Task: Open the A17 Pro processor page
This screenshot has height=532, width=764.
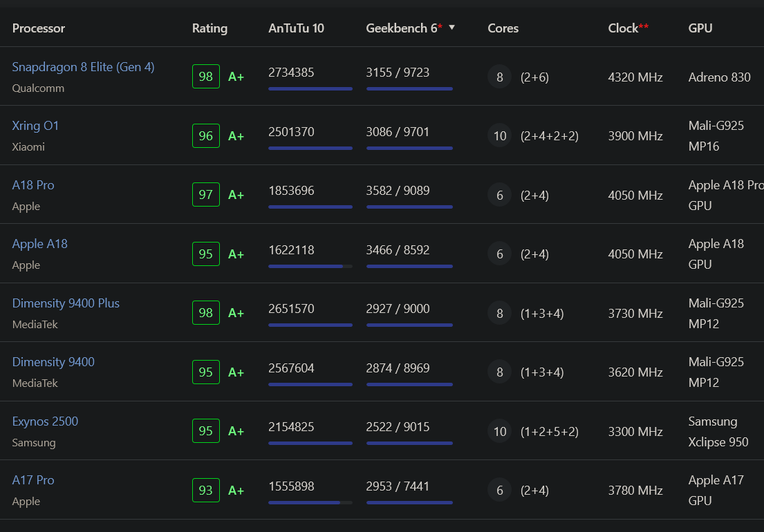Action: 33,480
